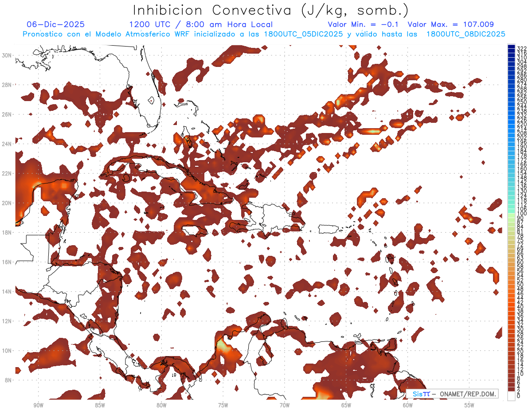Click the 8N latitude label
This screenshot has height=411, width=532.
pyautogui.click(x=8, y=380)
